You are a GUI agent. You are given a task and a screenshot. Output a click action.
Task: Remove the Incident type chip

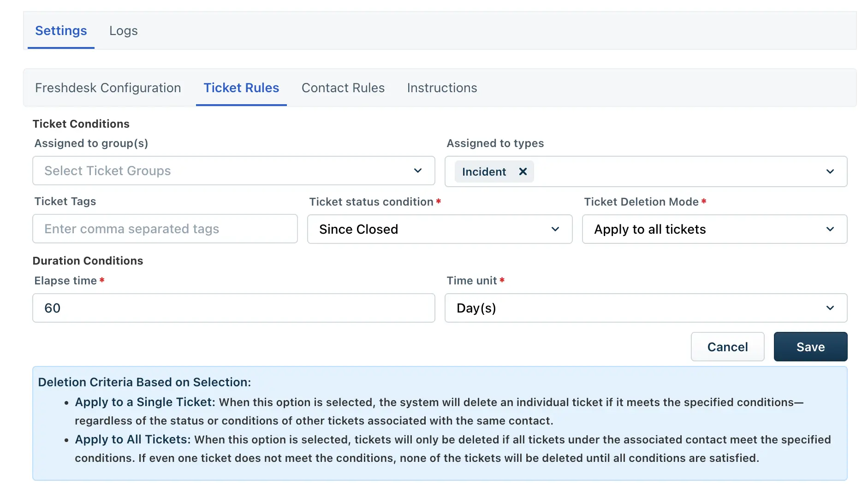(x=523, y=171)
